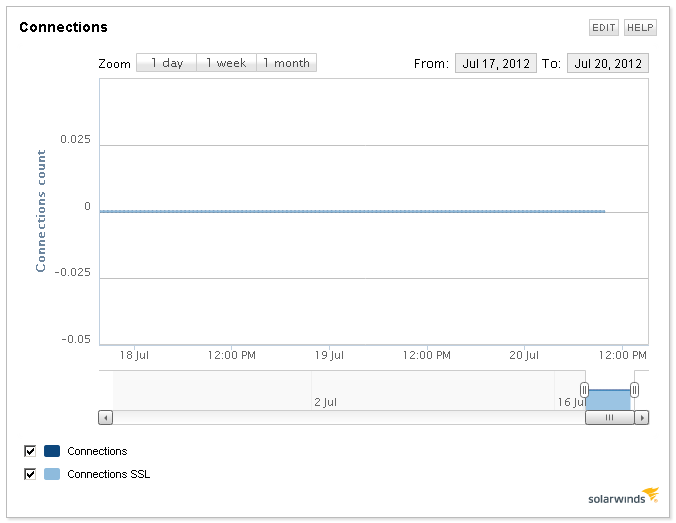Click the 0.025 y-axis value
Viewport: 676px width, 523px height.
75,139
